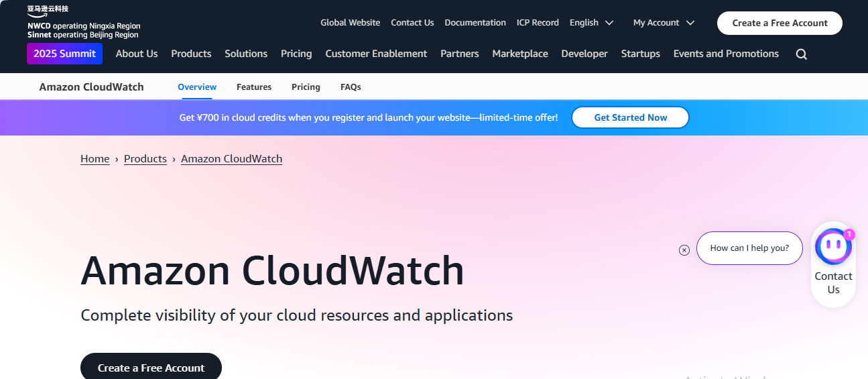The height and width of the screenshot is (379, 868).
Task: Switch to the Features tab
Action: (x=254, y=87)
